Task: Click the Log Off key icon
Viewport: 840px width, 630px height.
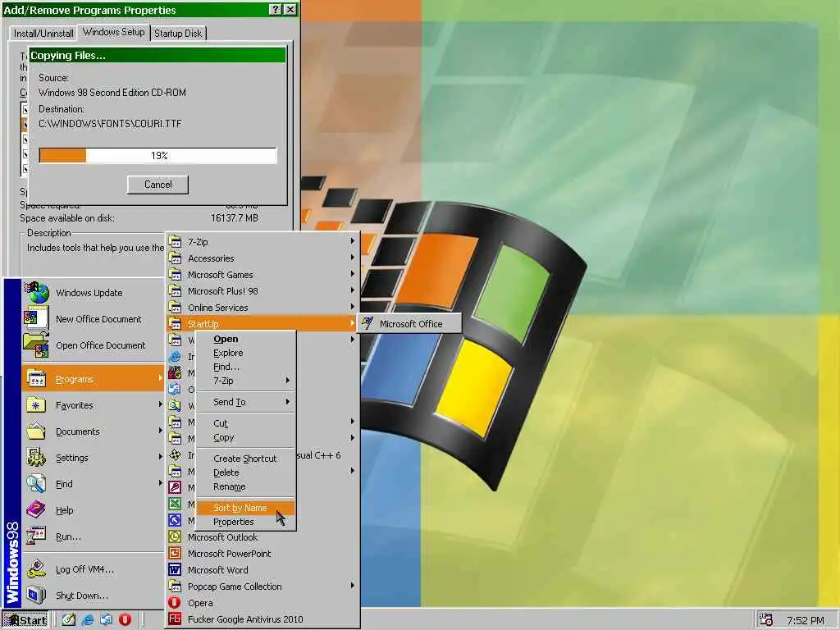Action: (x=36, y=569)
